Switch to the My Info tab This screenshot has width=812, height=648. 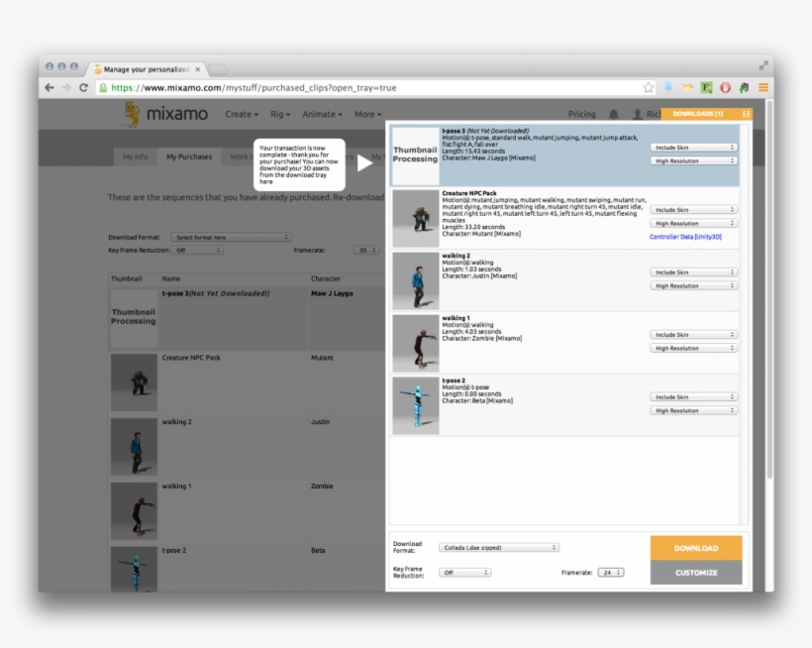point(136,157)
